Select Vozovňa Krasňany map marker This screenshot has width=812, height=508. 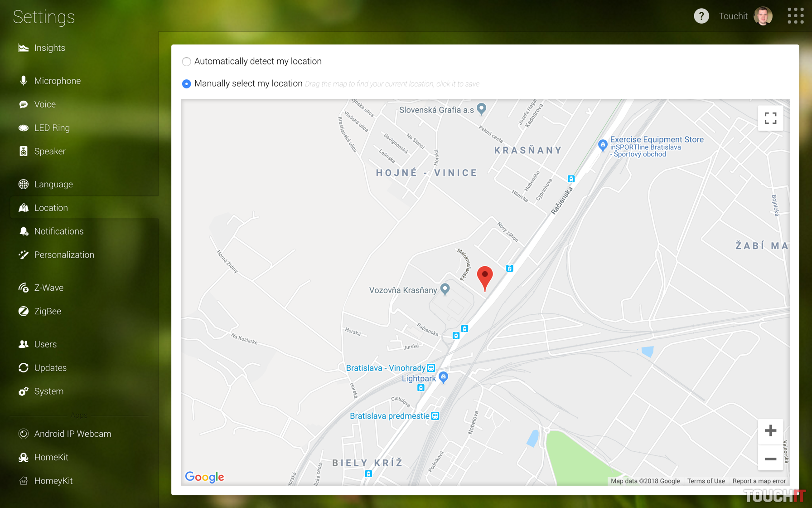pos(445,289)
